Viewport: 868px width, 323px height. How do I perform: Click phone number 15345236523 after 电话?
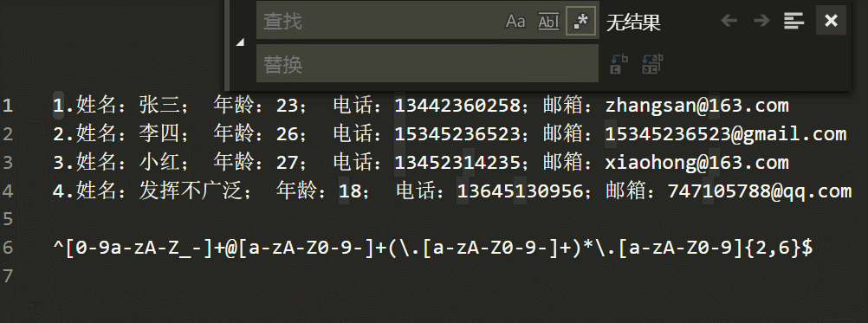[x=457, y=134]
